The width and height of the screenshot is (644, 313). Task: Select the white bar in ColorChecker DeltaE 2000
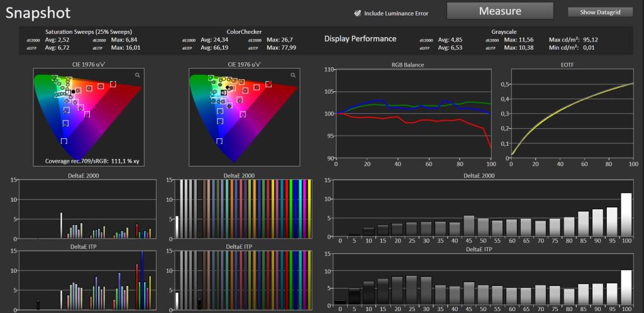click(177, 228)
